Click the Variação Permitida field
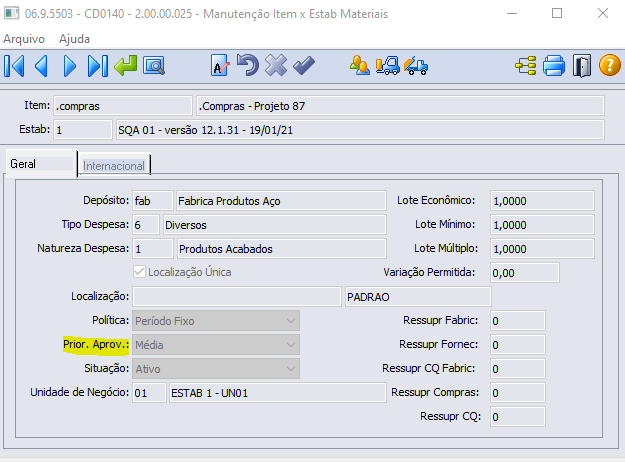This screenshot has height=462, width=625. click(x=525, y=273)
